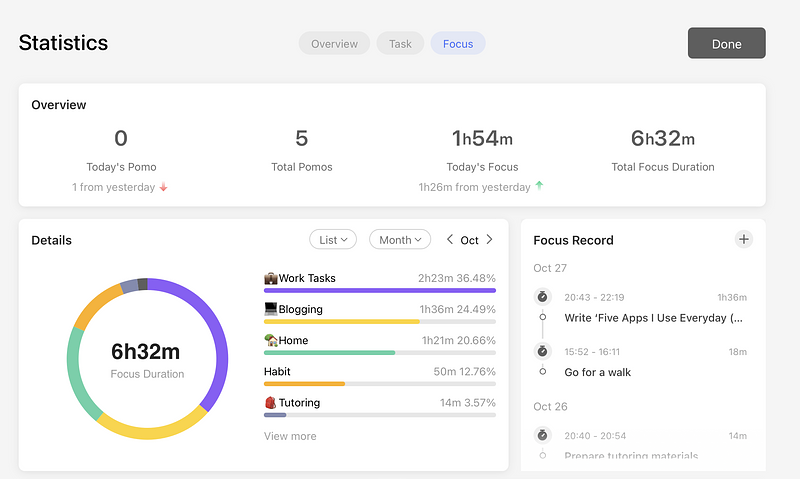The height and width of the screenshot is (479, 800).
Task: Select the Habit category label
Action: pos(277,371)
